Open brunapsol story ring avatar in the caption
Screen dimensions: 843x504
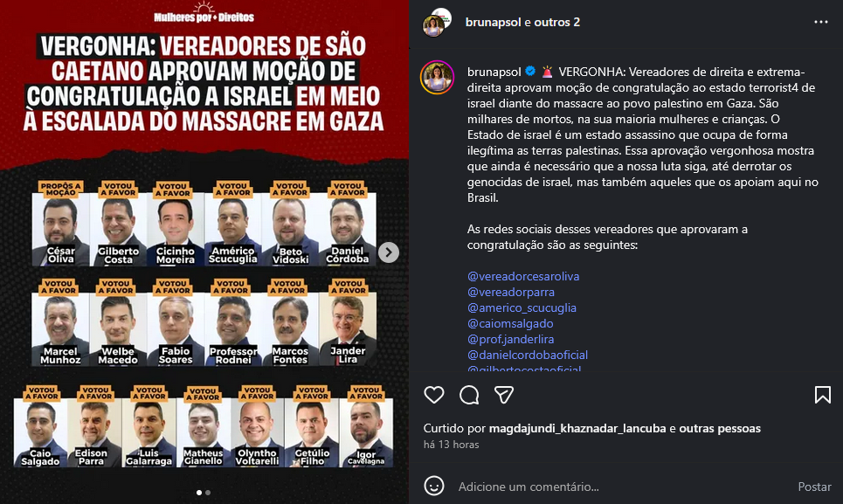(x=437, y=78)
